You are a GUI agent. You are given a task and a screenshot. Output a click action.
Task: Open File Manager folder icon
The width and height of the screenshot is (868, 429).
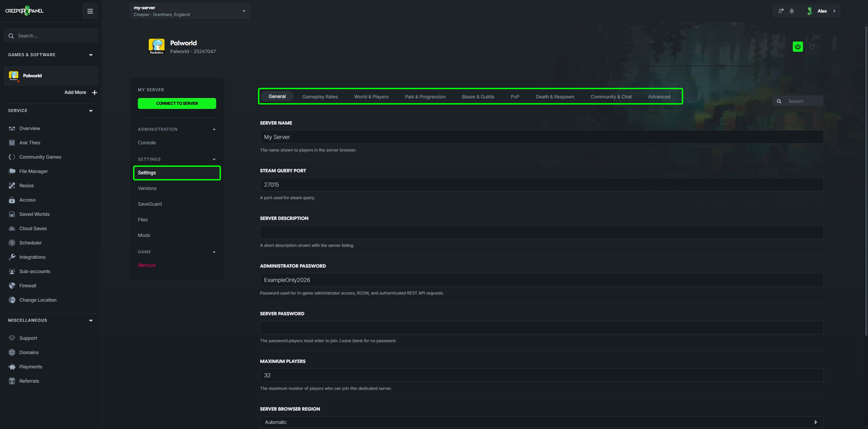pos(12,171)
